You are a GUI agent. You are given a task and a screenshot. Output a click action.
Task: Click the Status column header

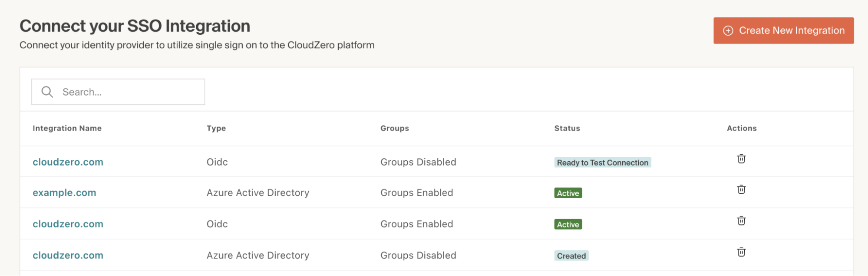coord(567,128)
